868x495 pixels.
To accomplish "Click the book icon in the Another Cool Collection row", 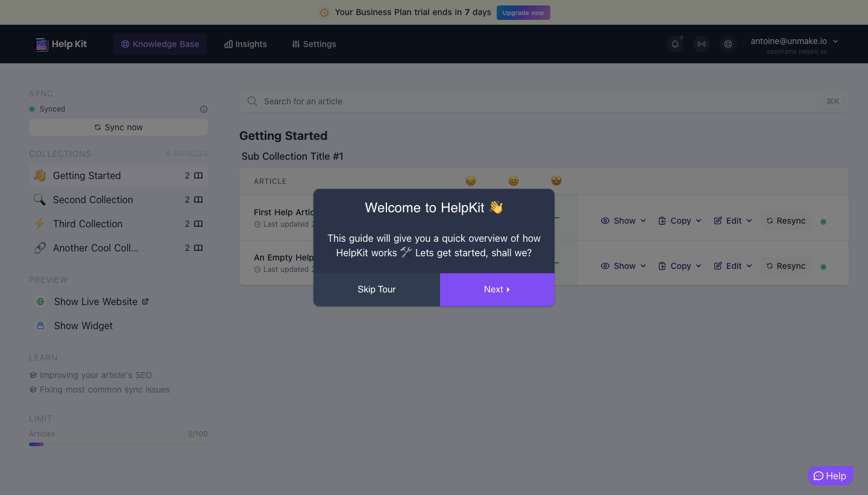I will click(198, 248).
